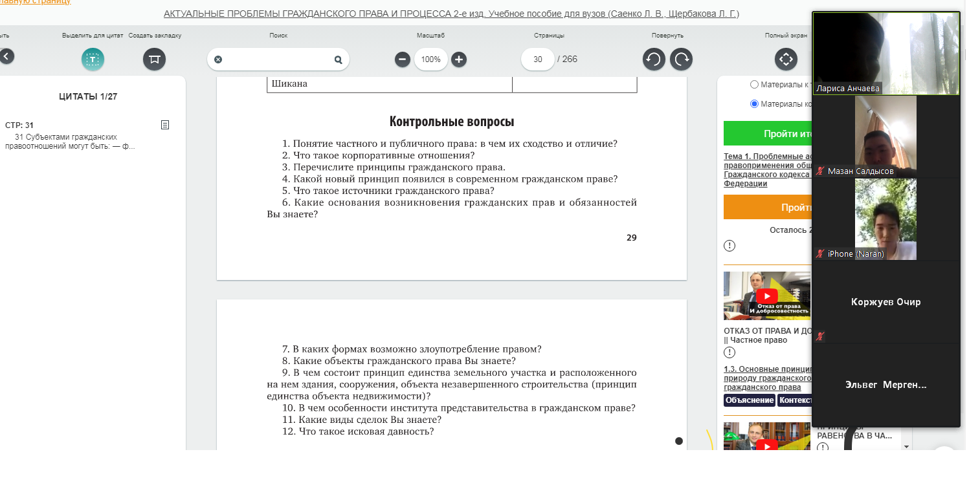The height and width of the screenshot is (485, 980).
Task: Click the page number 29 at the page bottom
Action: point(632,237)
